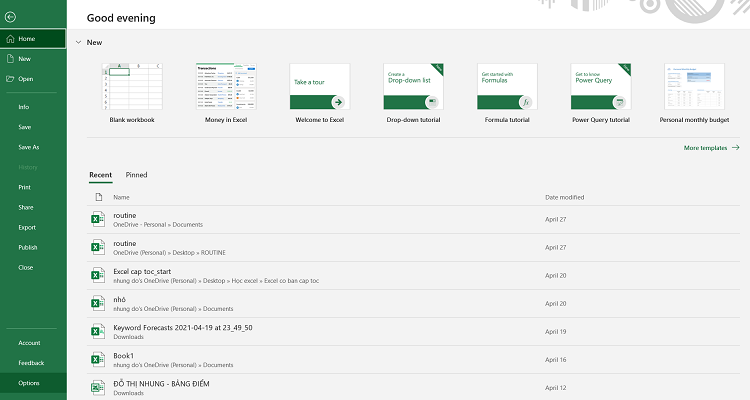This screenshot has width=750, height=400.
Task: Click the Excel icon for routine in ROUTINE folder
Action: click(98, 247)
